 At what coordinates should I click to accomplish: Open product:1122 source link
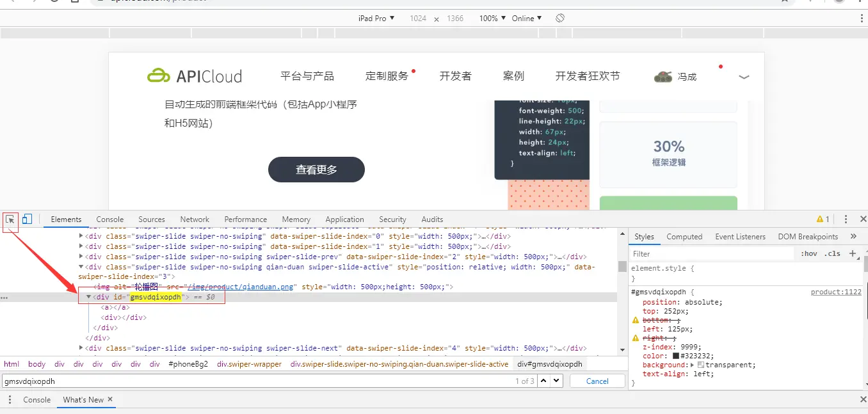pyautogui.click(x=836, y=292)
